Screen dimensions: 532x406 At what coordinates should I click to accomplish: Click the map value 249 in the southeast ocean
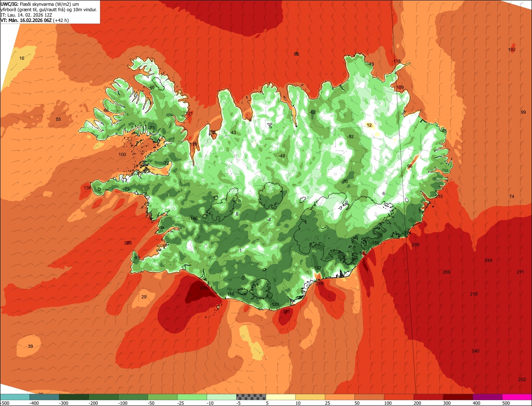(x=488, y=260)
